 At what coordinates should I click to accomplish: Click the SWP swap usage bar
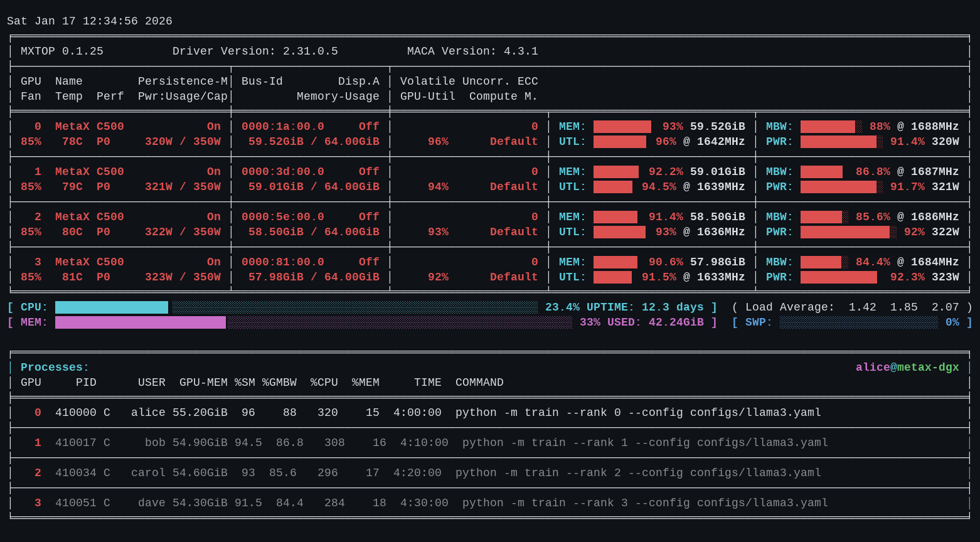click(859, 322)
